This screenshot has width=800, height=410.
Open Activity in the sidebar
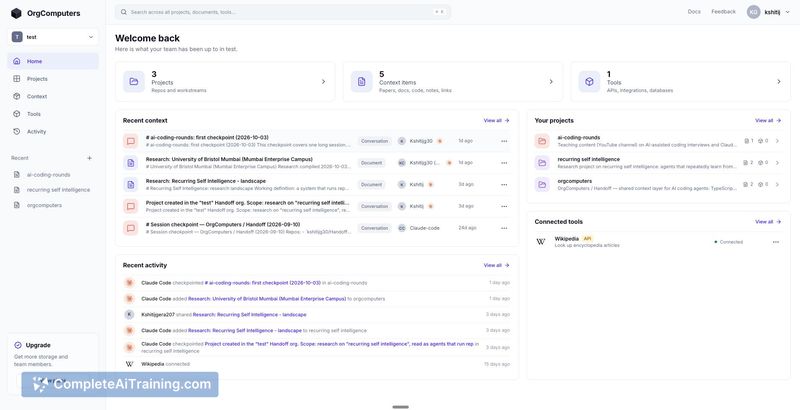(53, 132)
